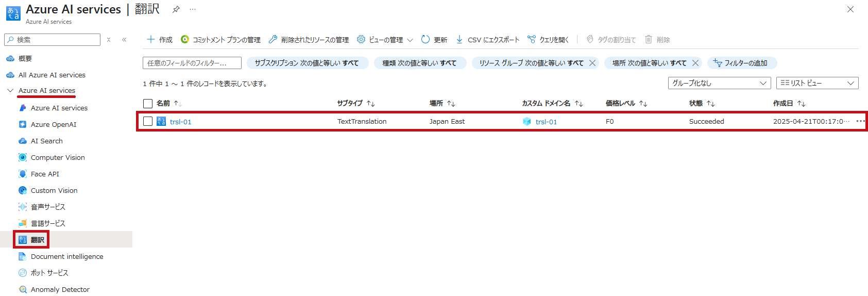Collapse the Azure AI services group
The height and width of the screenshot is (296, 868).
(x=10, y=91)
